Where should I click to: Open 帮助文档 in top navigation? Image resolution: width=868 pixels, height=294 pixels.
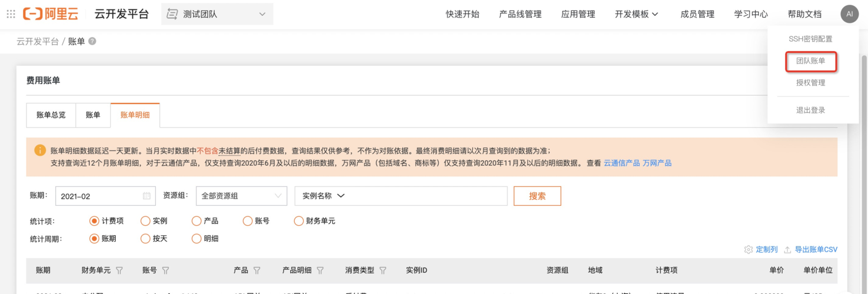click(804, 14)
